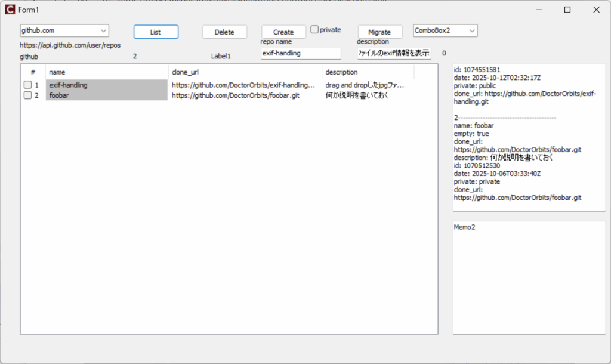Screen dimensions: 611x364
Task: Click the Create button
Action: [x=283, y=32]
